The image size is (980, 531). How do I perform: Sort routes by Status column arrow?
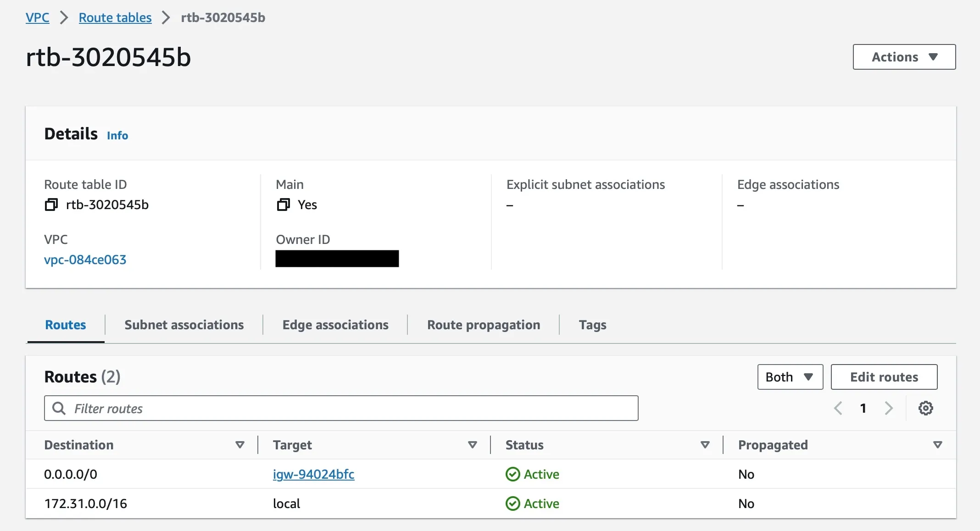pyautogui.click(x=705, y=445)
